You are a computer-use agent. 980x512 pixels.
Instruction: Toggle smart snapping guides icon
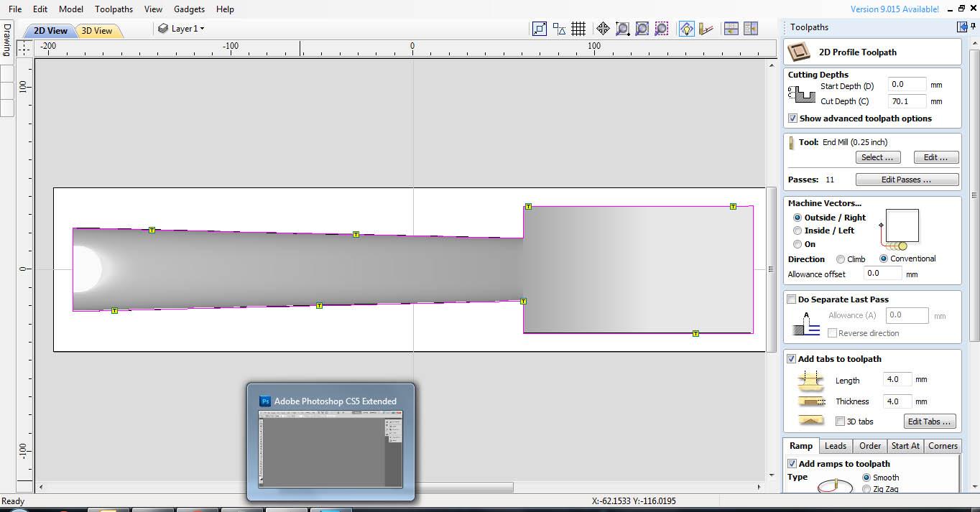(559, 29)
